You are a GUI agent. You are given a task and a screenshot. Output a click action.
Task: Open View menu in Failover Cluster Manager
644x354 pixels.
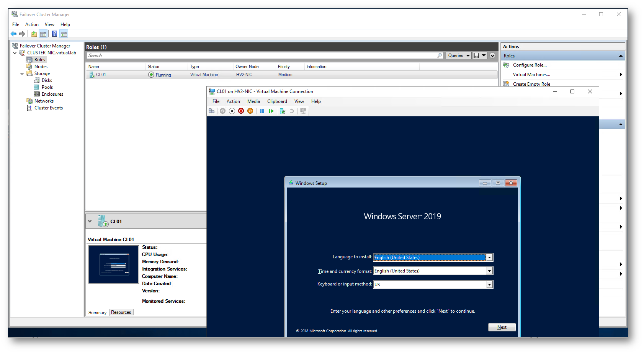[49, 24]
